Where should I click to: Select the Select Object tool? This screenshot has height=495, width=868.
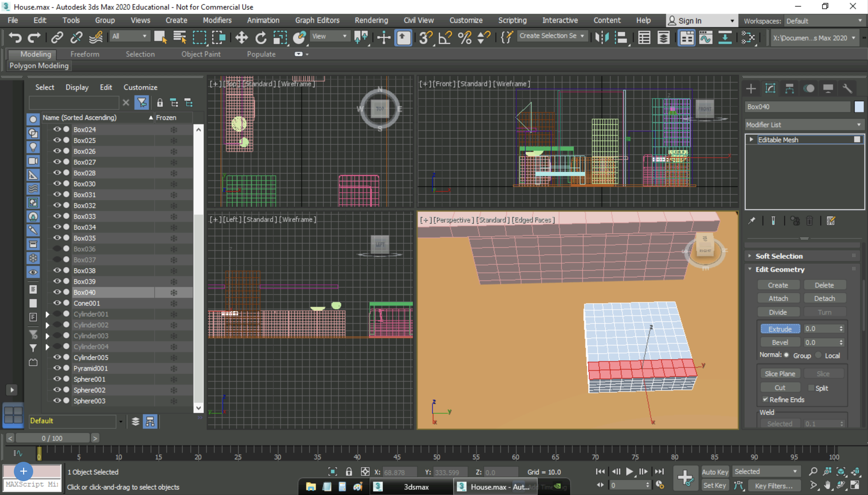click(x=160, y=38)
